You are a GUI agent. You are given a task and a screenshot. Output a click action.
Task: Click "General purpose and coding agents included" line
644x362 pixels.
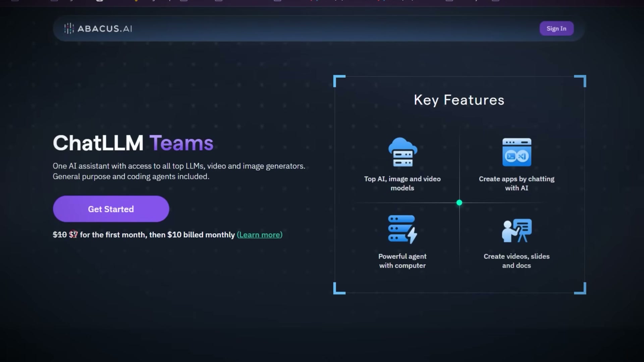pos(131,177)
